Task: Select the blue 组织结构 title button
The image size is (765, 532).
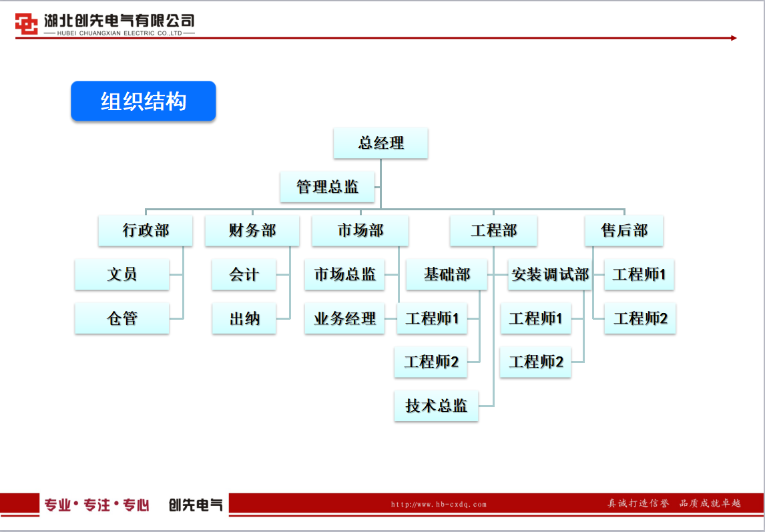Action: (x=144, y=101)
